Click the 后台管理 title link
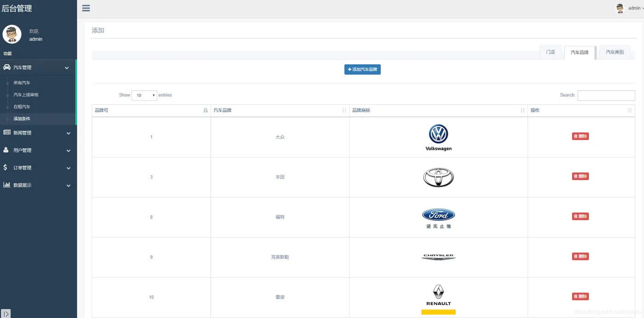Image resolution: width=644 pixels, height=318 pixels. [17, 8]
